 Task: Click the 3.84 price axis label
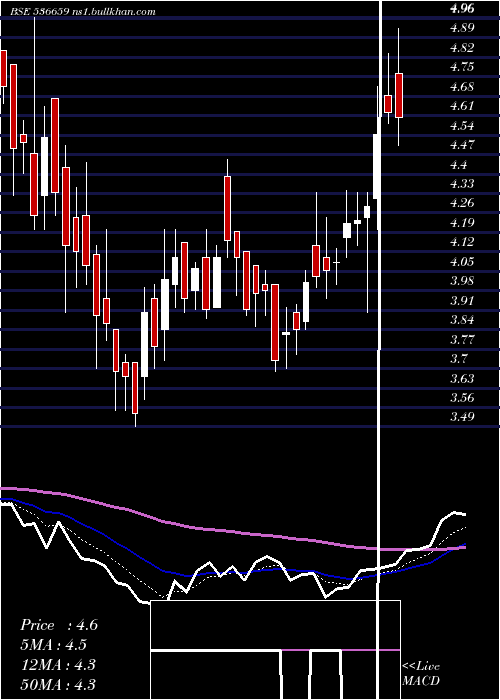coord(462,320)
